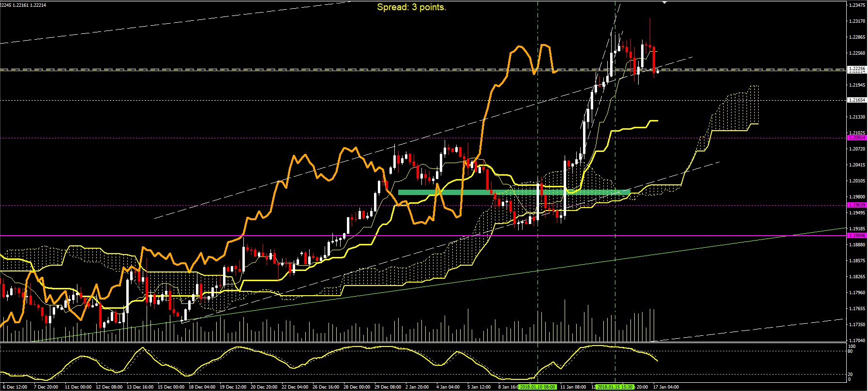Click the green 2018.01.15 15:30 time label

(615, 387)
